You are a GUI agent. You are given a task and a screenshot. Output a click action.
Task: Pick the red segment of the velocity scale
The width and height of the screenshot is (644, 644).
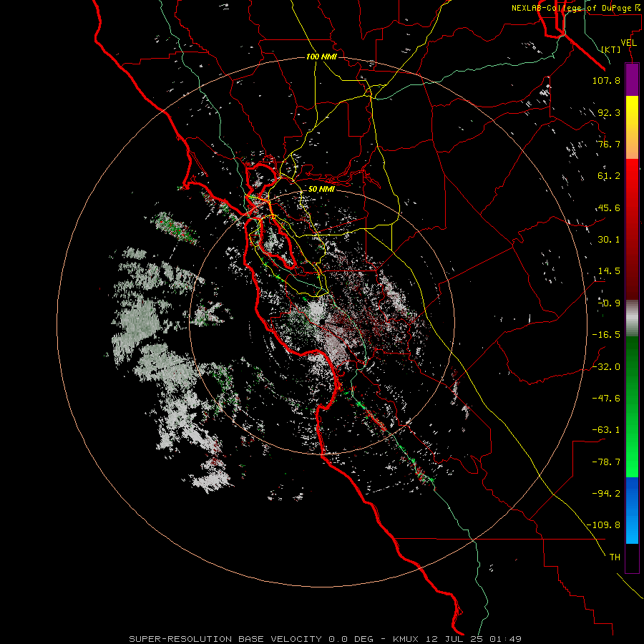(x=632, y=229)
